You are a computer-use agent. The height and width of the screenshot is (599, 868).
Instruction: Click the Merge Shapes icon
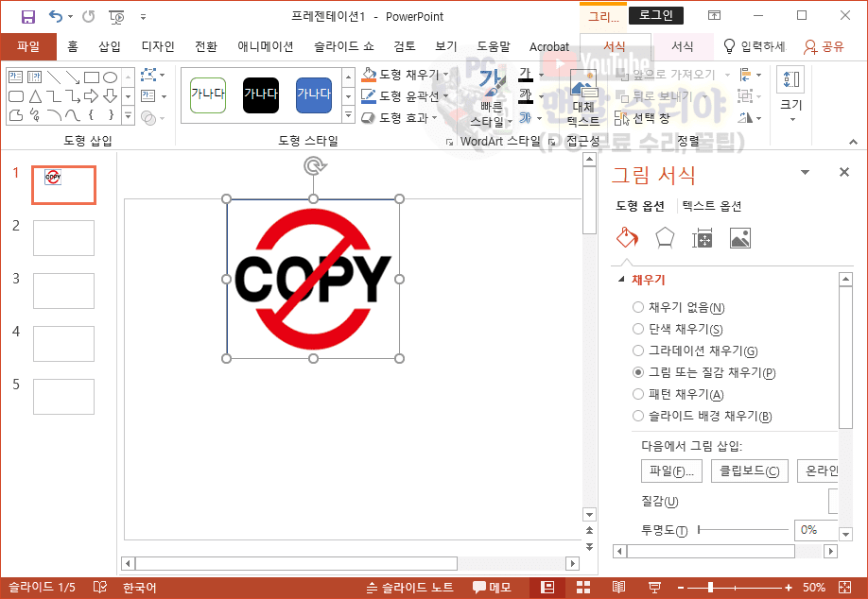click(148, 117)
